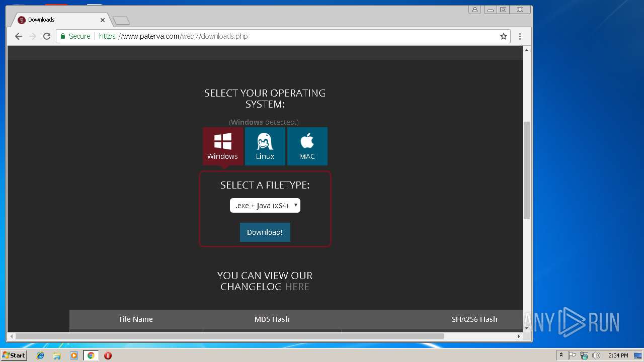Click the browser forward arrow
This screenshot has height=362, width=644.
click(33, 36)
